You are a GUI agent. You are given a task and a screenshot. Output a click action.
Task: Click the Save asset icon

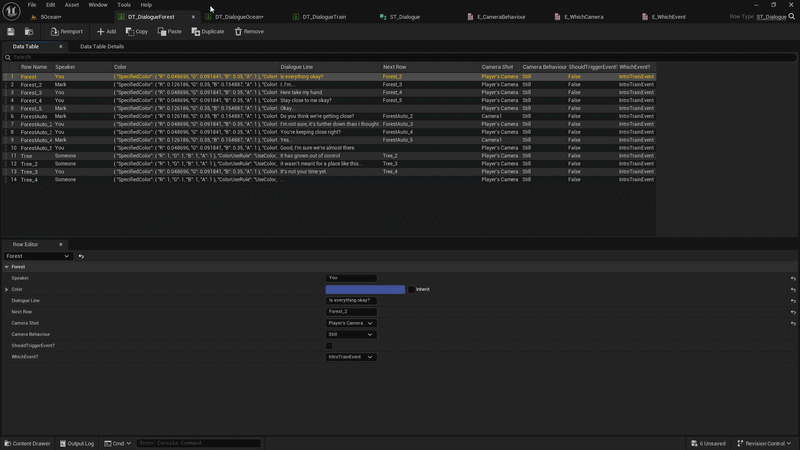click(11, 31)
